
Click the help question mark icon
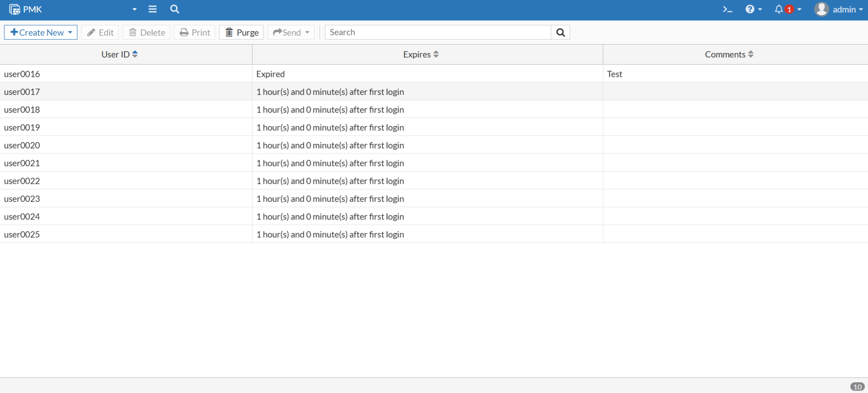750,9
